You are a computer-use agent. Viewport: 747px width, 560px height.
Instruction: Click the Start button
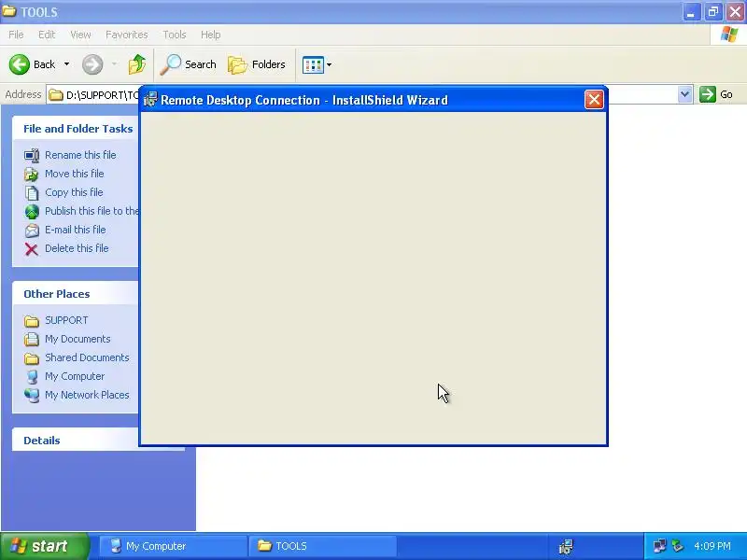(x=45, y=546)
